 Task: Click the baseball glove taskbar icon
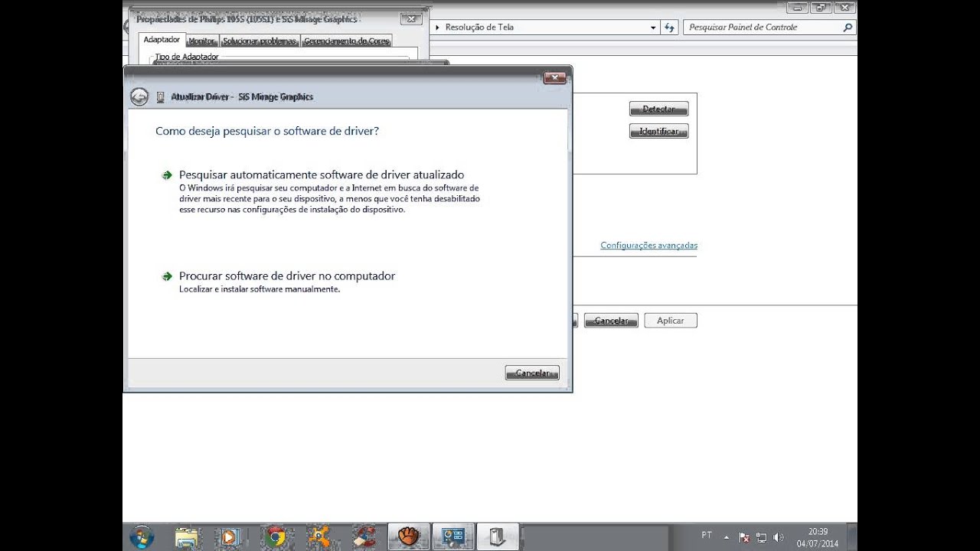click(x=409, y=536)
